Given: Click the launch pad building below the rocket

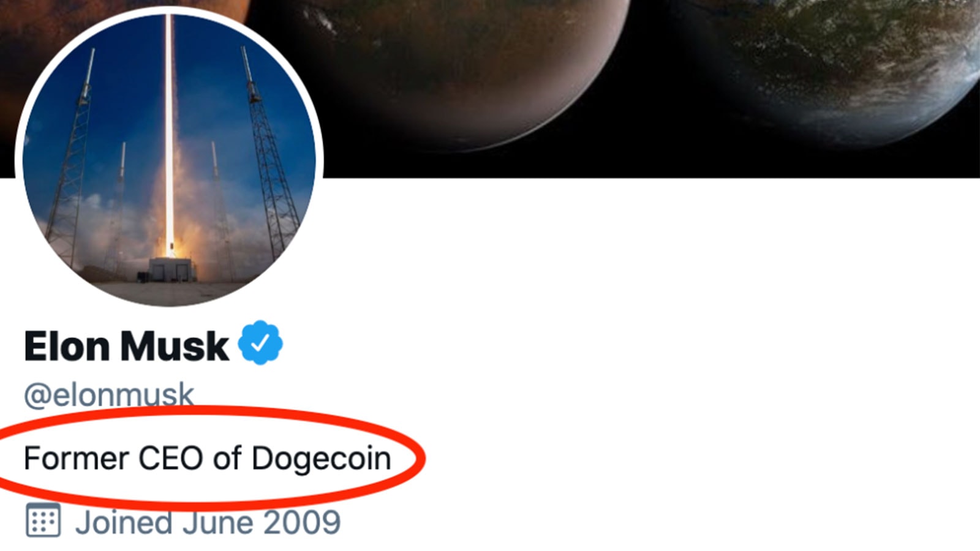Looking at the screenshot, I should pos(173,268).
